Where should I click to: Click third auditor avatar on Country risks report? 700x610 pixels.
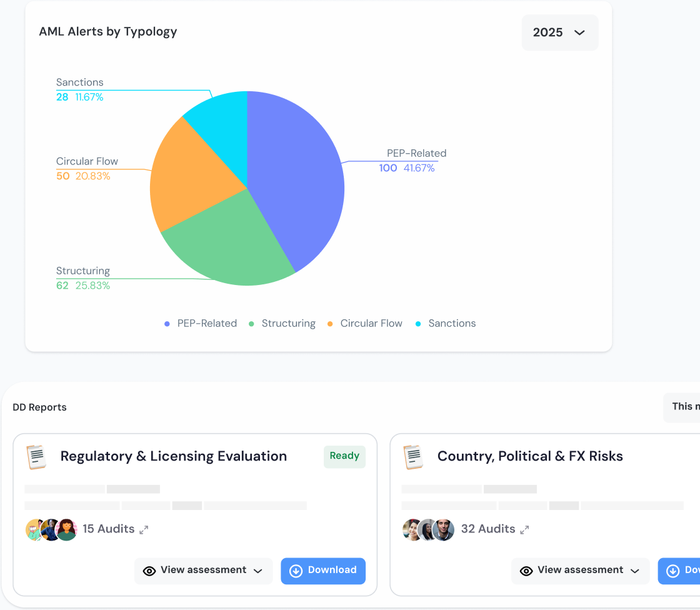(x=443, y=529)
